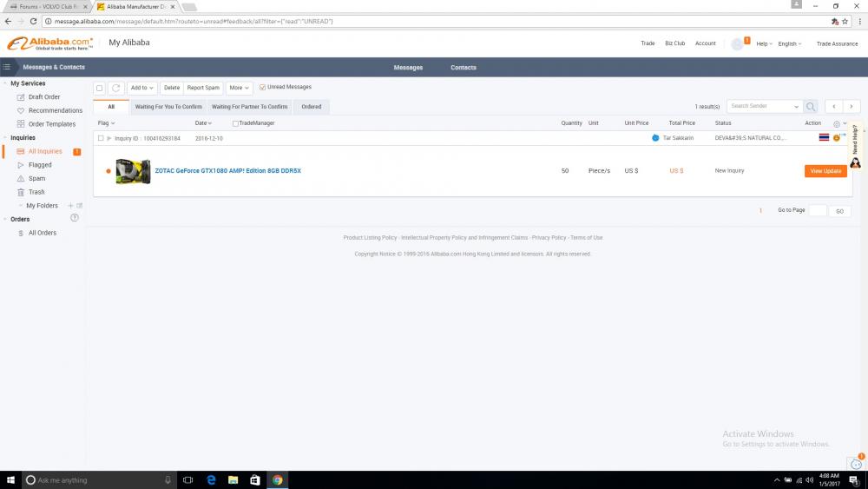The width and height of the screenshot is (868, 489).
Task: Expand the inquiry row triangle
Action: (109, 138)
